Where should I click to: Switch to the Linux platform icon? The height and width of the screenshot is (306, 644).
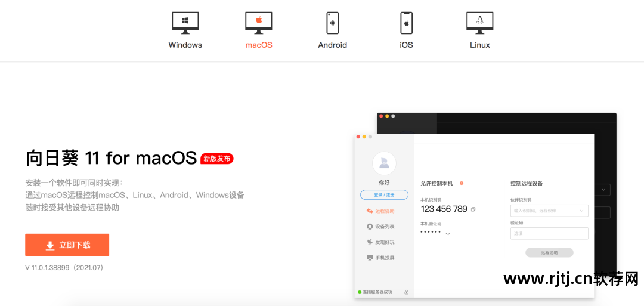click(x=479, y=23)
